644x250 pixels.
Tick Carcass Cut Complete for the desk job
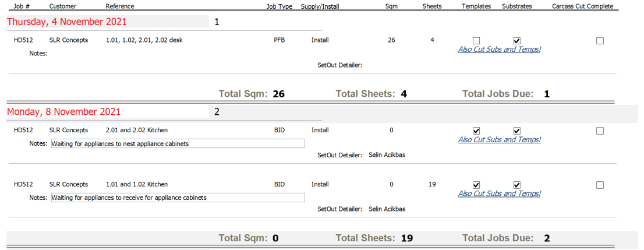600,41
